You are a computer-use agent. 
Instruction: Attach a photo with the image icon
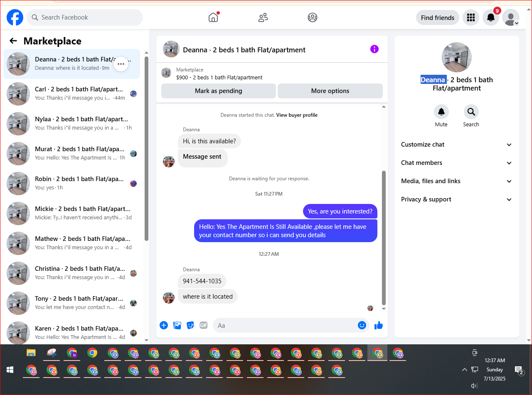pyautogui.click(x=177, y=325)
